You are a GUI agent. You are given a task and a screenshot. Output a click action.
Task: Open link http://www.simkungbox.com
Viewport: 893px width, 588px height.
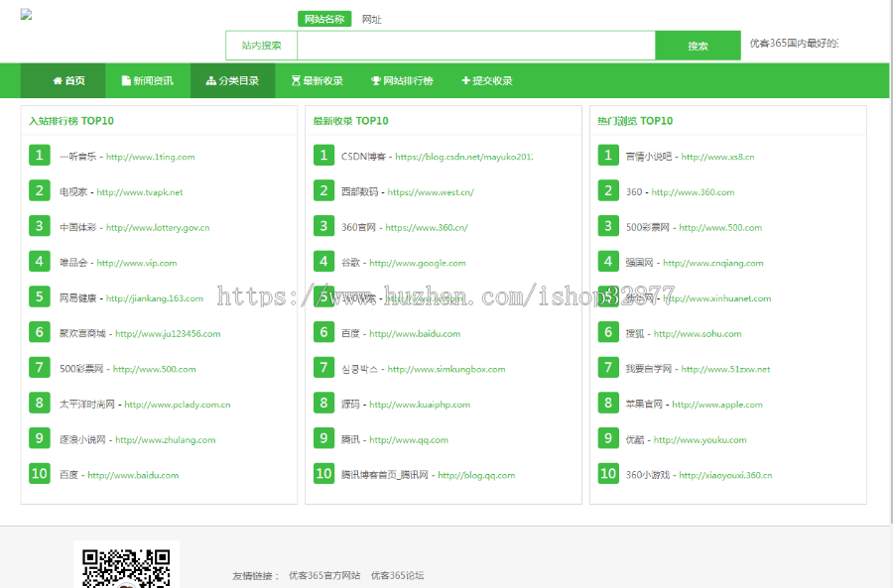tap(446, 369)
